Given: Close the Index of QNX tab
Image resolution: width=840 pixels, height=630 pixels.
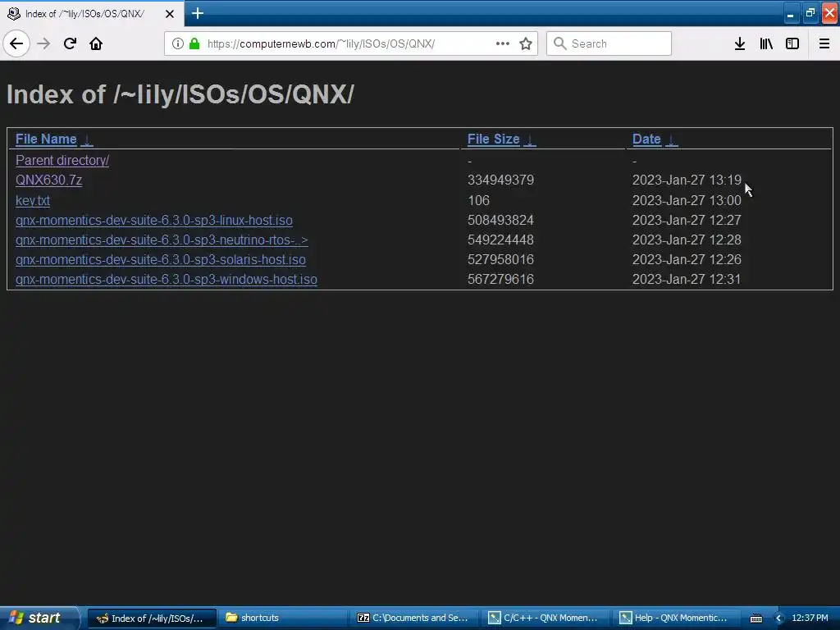Looking at the screenshot, I should click(x=169, y=14).
